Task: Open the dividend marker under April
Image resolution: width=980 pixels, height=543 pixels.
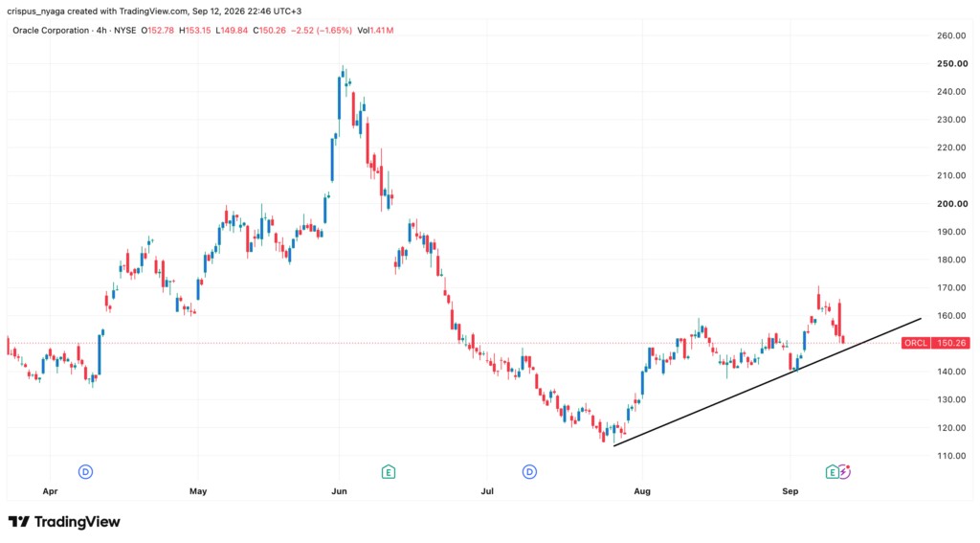Action: tap(85, 472)
